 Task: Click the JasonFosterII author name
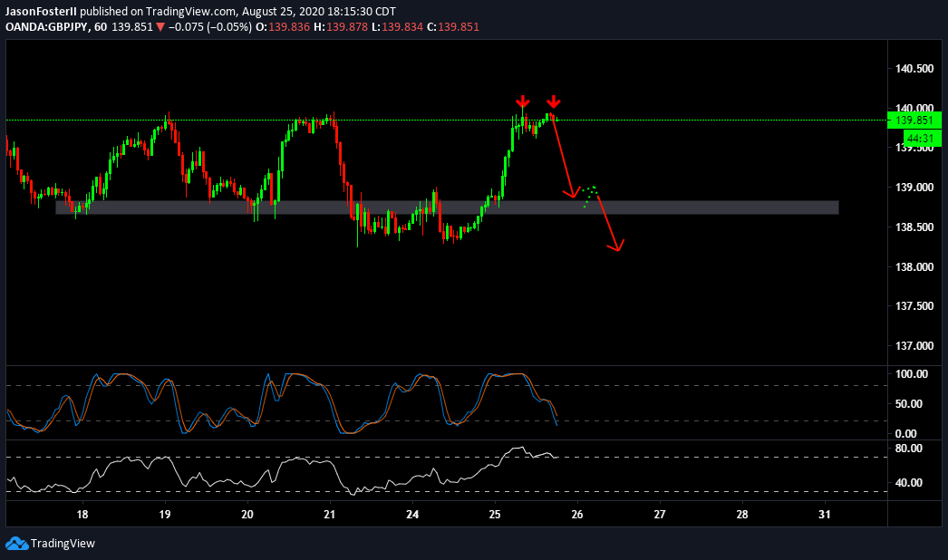click(41, 12)
